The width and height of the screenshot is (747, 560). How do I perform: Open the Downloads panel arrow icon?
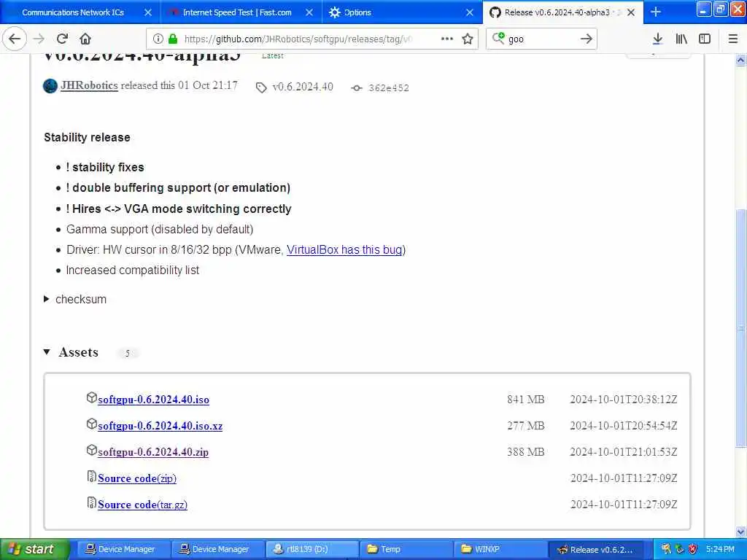[x=657, y=39]
